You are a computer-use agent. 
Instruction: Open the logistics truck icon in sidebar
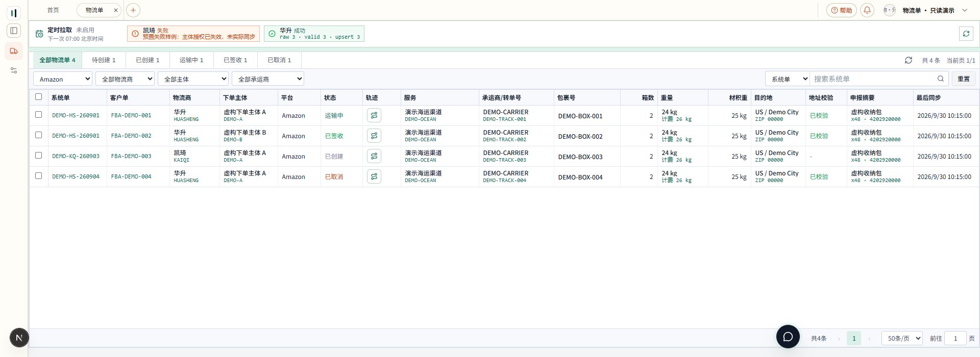tap(14, 51)
